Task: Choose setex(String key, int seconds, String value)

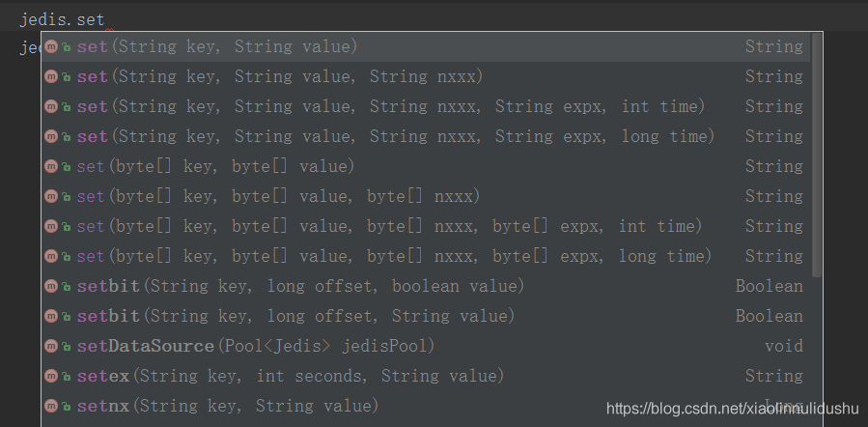Action: [291, 376]
